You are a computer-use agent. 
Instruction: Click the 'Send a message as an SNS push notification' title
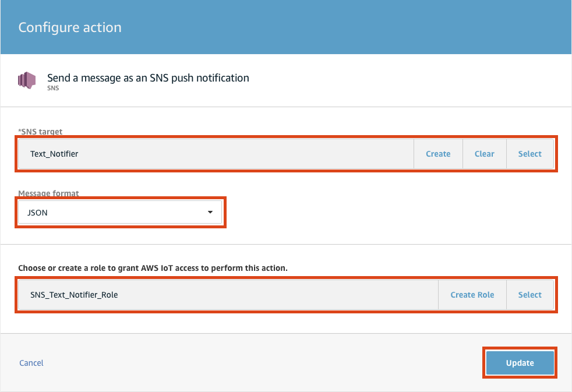click(x=148, y=77)
